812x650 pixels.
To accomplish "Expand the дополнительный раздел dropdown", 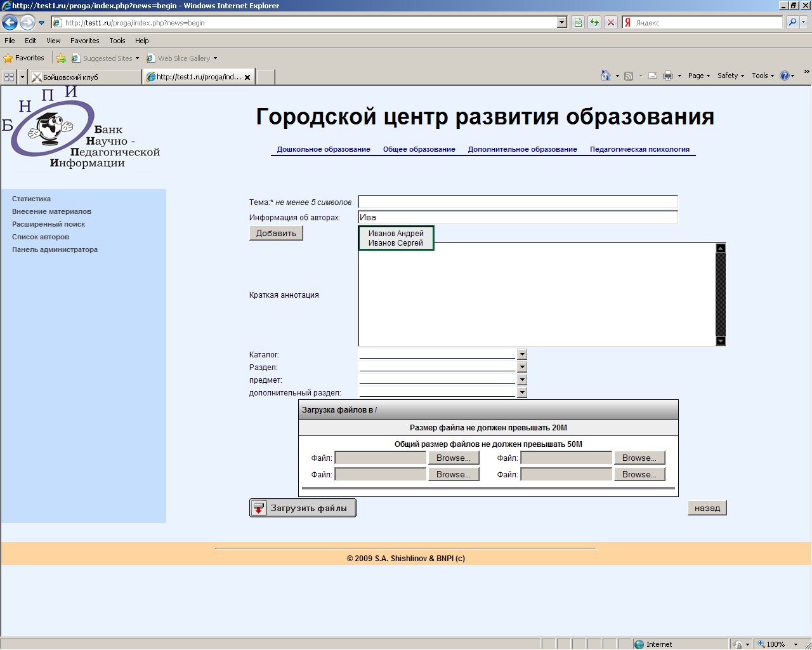I will point(522,392).
